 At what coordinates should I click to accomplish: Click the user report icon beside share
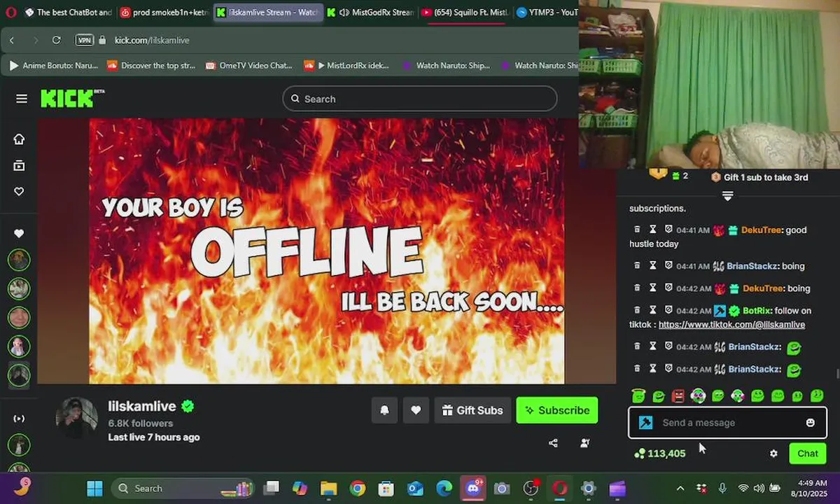point(584,443)
